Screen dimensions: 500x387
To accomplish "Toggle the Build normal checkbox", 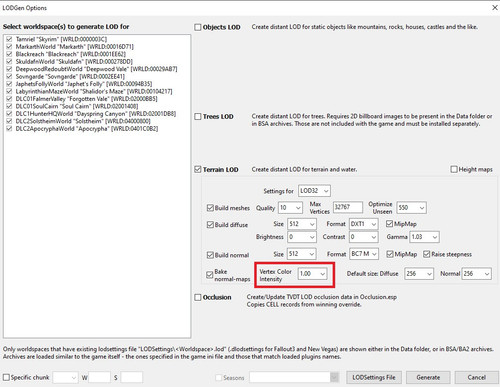I will coord(210,255).
